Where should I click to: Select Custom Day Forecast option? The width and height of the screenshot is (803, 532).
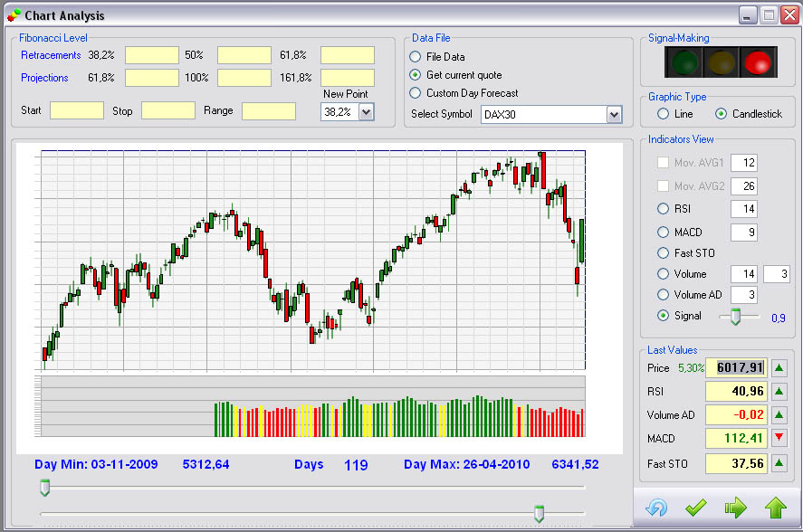pyautogui.click(x=416, y=93)
